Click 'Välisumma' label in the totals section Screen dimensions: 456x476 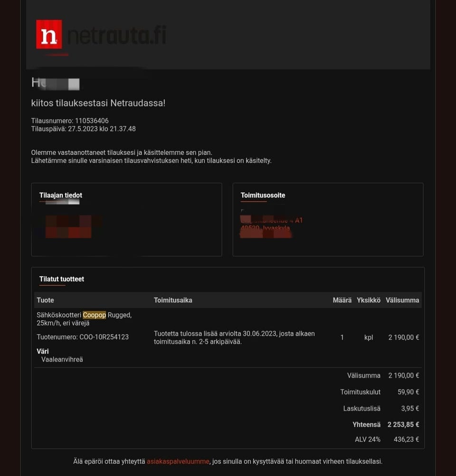pos(364,375)
